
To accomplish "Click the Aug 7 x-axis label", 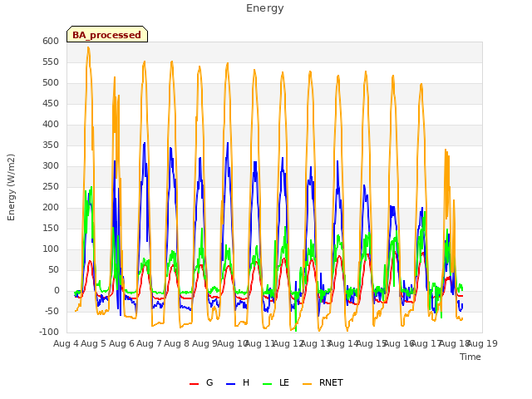I will (x=150, y=343).
